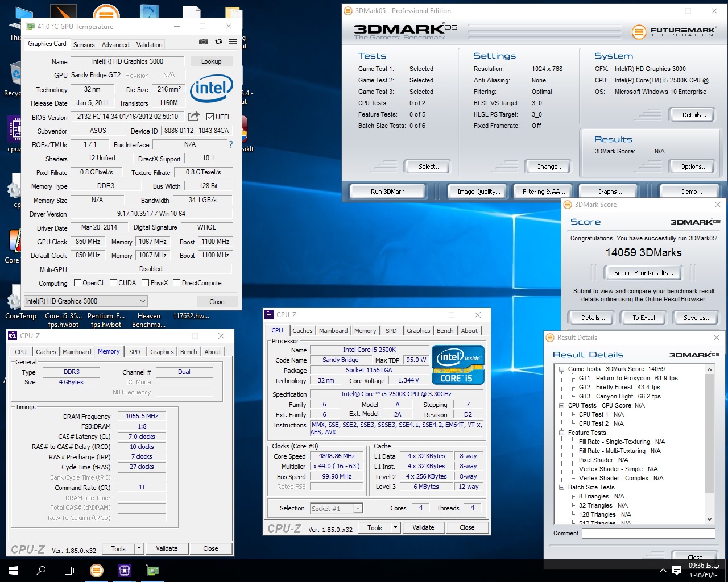Click the Bus Interface question mark icon
This screenshot has height=582, width=728.
coord(231,144)
